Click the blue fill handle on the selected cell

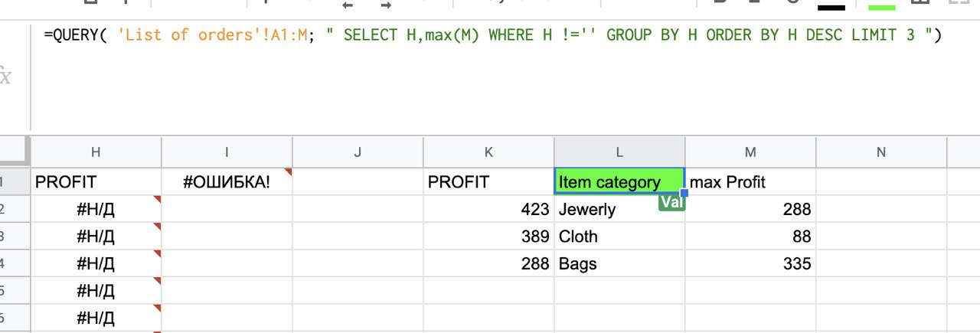point(684,194)
